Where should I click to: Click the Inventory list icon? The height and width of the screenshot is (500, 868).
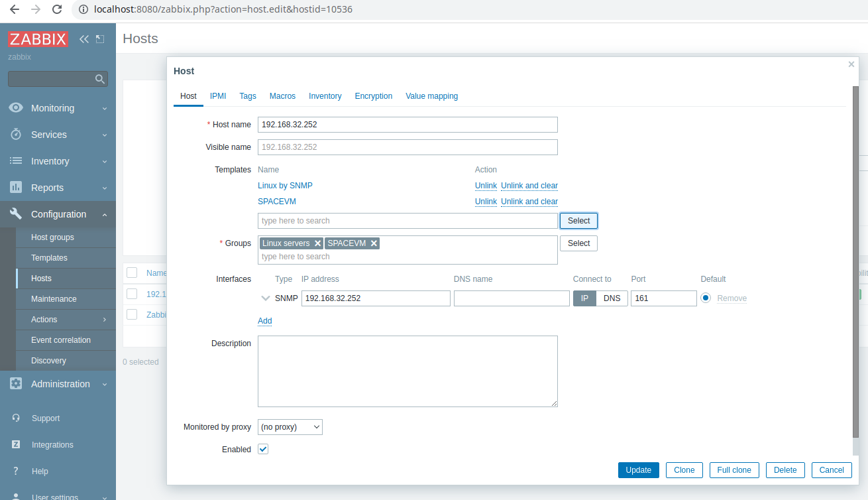coord(16,161)
